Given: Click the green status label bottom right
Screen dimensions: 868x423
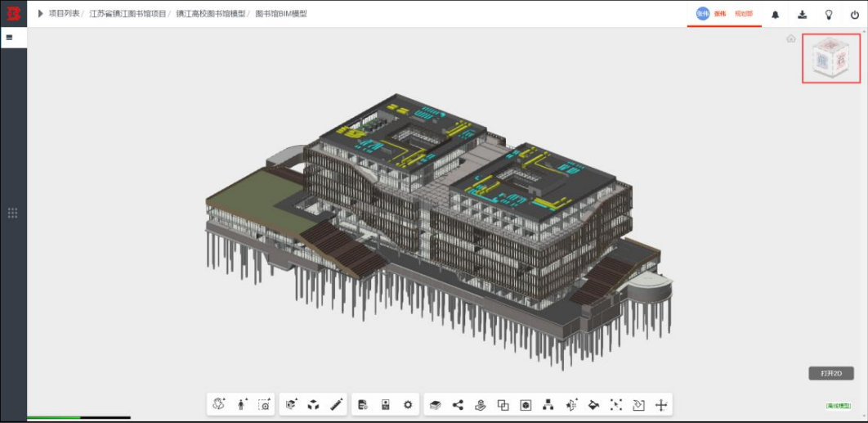Looking at the screenshot, I should pyautogui.click(x=839, y=406).
